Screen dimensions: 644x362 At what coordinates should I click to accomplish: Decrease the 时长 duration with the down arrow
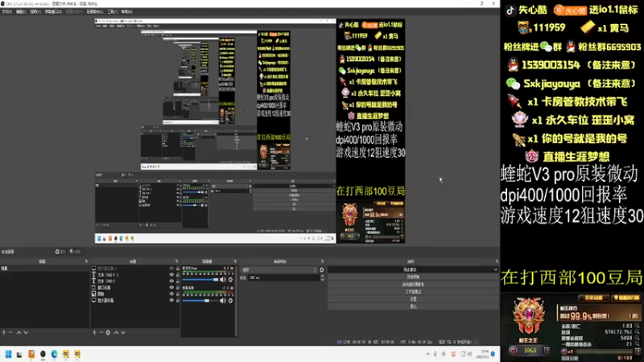pyautogui.click(x=322, y=279)
